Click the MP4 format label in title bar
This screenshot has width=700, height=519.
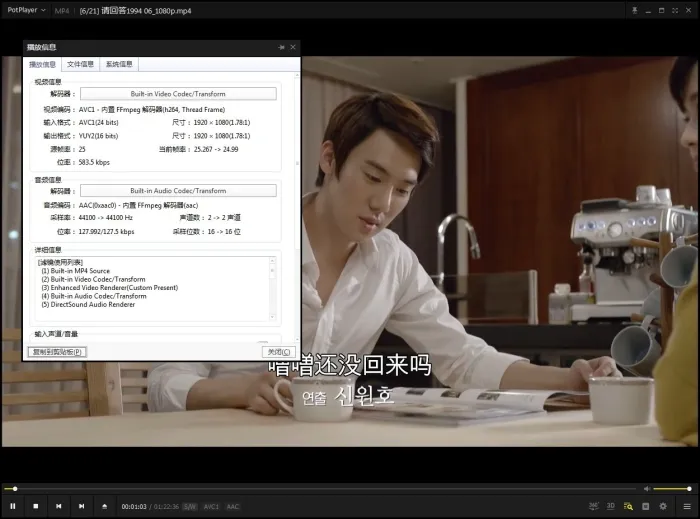click(x=62, y=11)
